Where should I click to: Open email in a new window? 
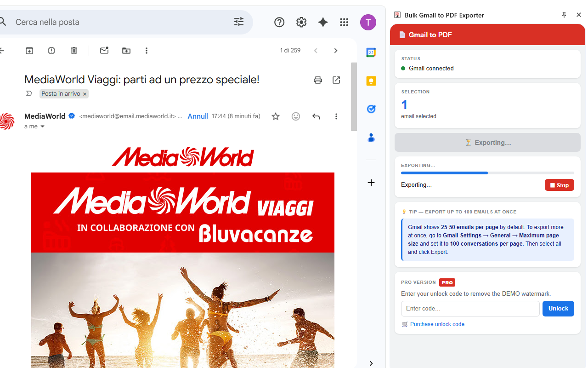336,80
